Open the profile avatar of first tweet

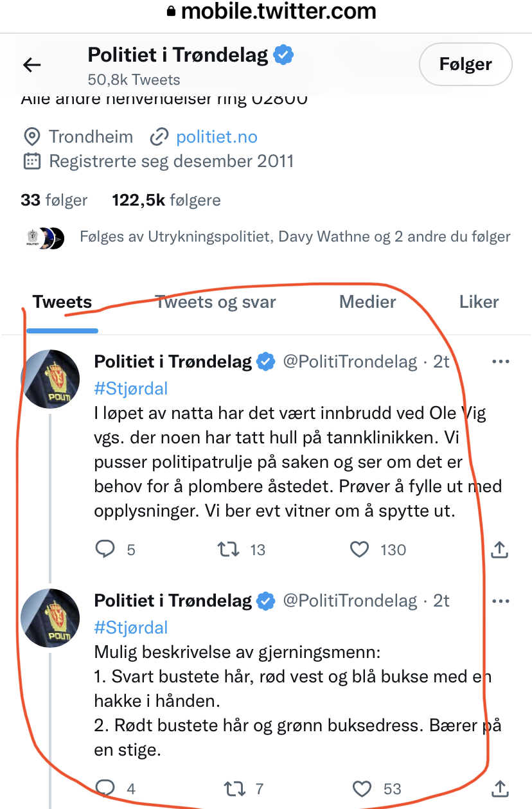[x=50, y=378]
